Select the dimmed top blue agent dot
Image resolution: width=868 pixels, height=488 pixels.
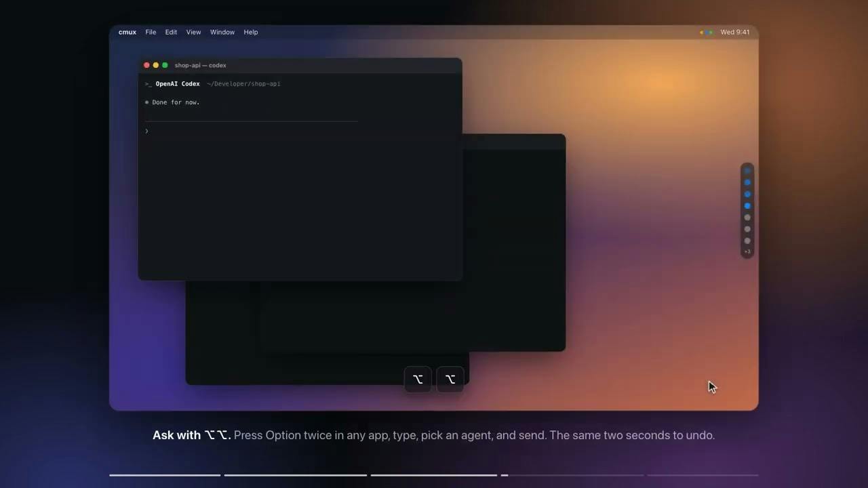pos(747,171)
